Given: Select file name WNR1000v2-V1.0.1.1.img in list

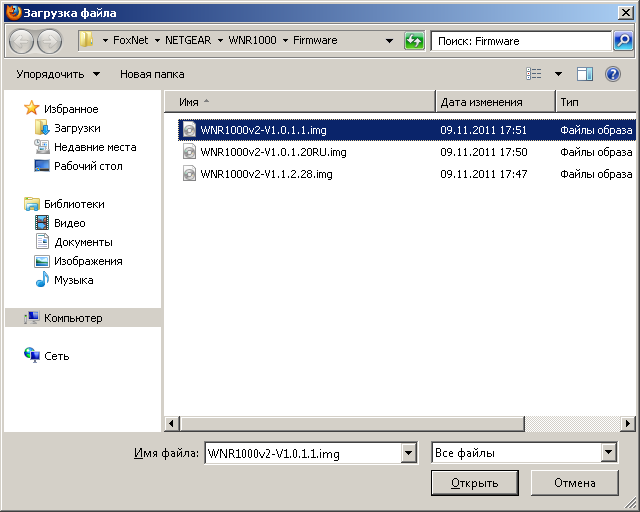Looking at the screenshot, I should point(263,130).
